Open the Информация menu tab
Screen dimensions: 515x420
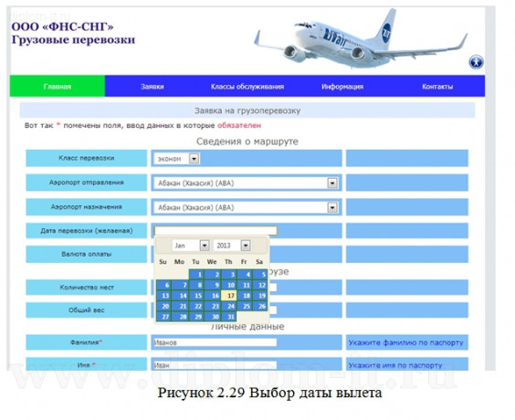pos(342,87)
